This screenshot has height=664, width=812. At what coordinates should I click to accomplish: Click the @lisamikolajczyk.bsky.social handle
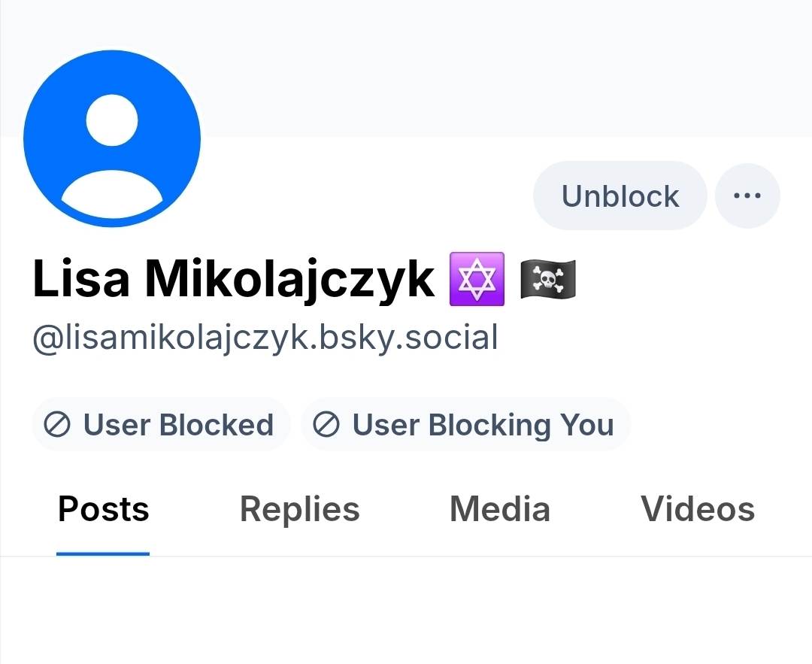(265, 338)
